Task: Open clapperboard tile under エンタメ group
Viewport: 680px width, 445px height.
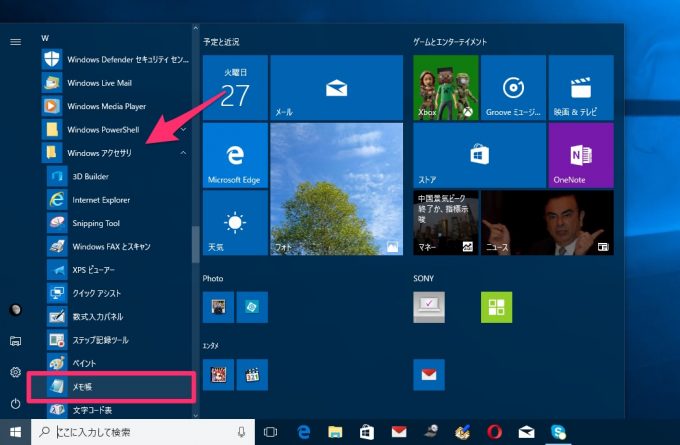Action: [x=252, y=375]
